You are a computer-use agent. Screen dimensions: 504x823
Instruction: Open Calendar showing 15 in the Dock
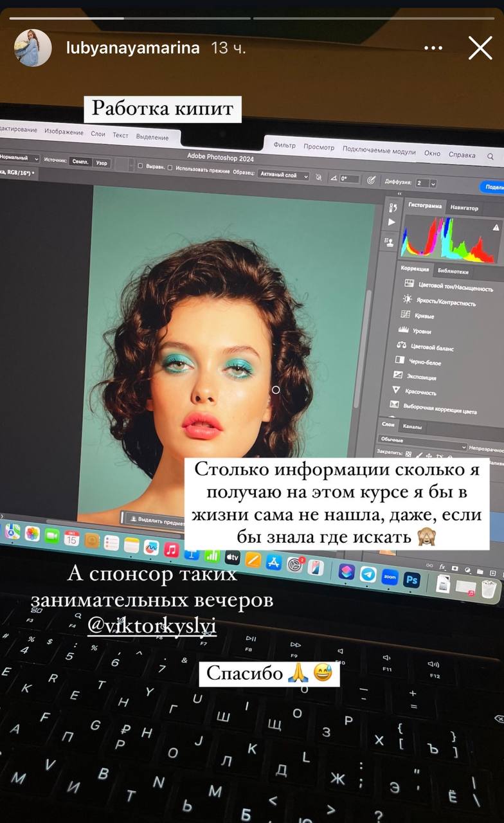pos(71,539)
